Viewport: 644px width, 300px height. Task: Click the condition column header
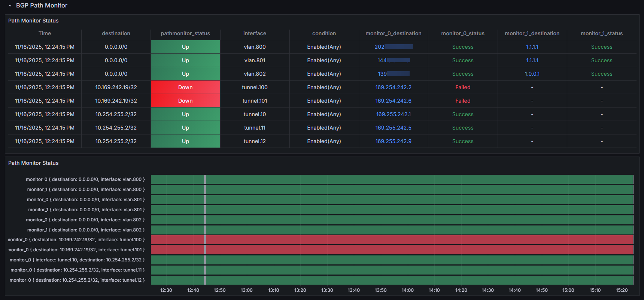[324, 33]
